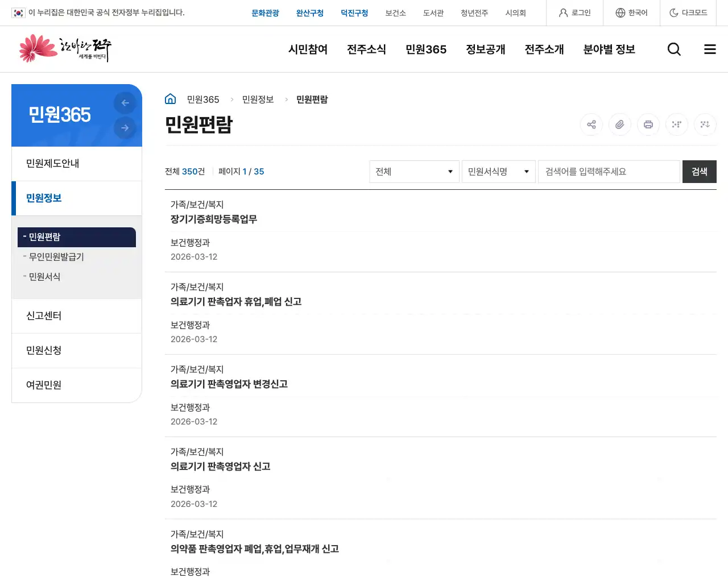Click 민원정보 in the breadcrumb
This screenshot has width=728, height=582.
(258, 99)
